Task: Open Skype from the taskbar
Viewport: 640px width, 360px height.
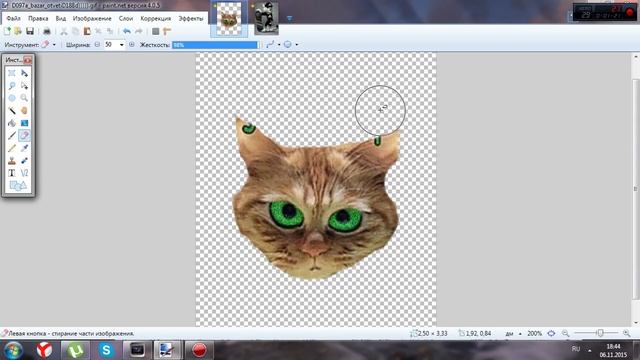Action: coord(106,350)
